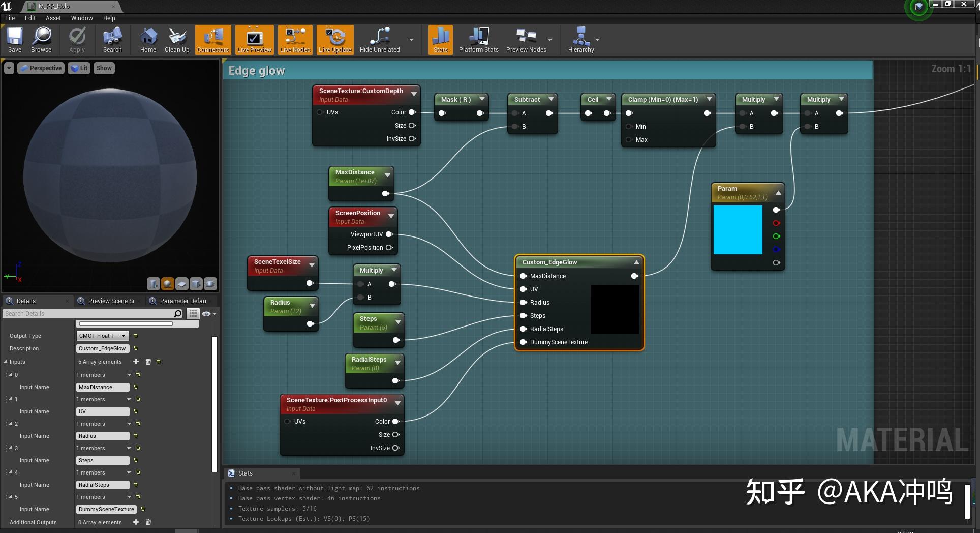Viewport: 980px width, 533px height.
Task: Collapse the Inputs array section
Action: coord(6,362)
